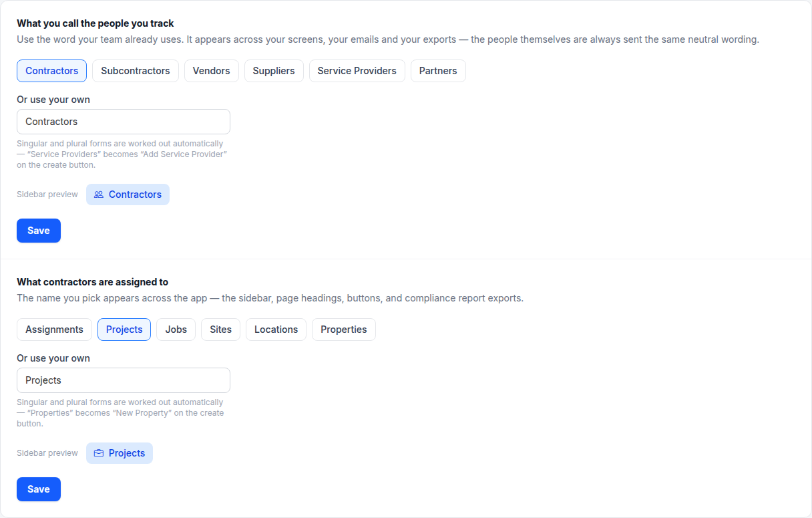Click the people icon in Contractors sidebar preview

(99, 195)
